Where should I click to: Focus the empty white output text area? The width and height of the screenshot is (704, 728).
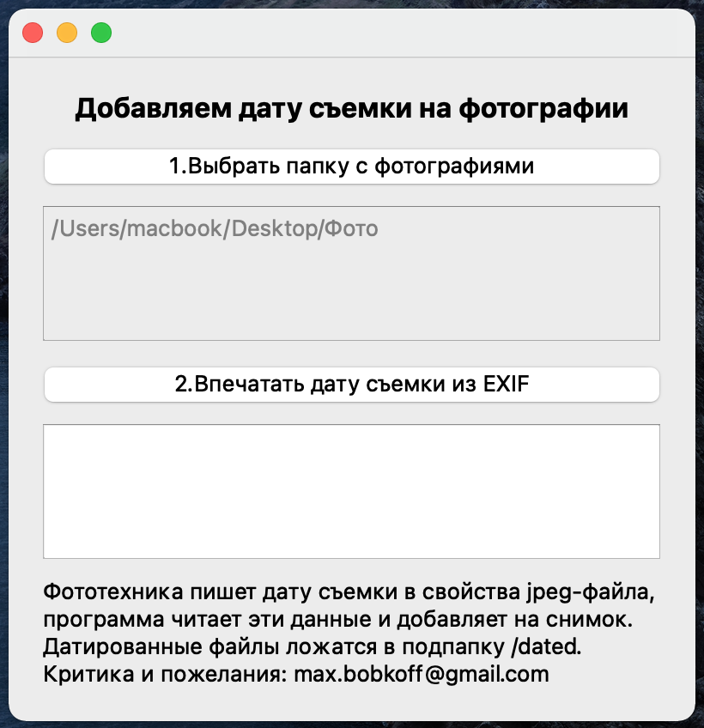(x=351, y=491)
